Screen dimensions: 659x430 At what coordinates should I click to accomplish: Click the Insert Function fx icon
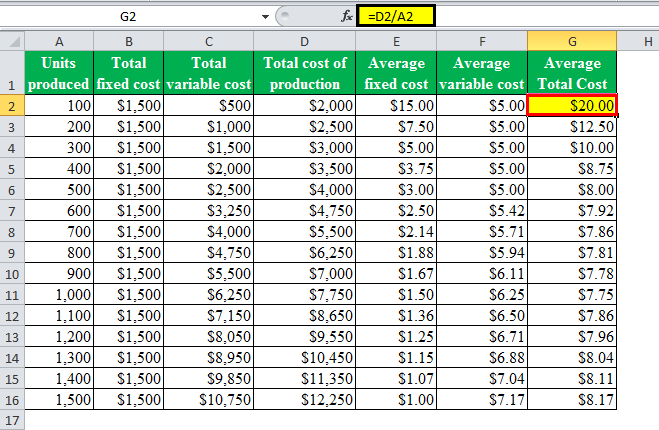(346, 16)
